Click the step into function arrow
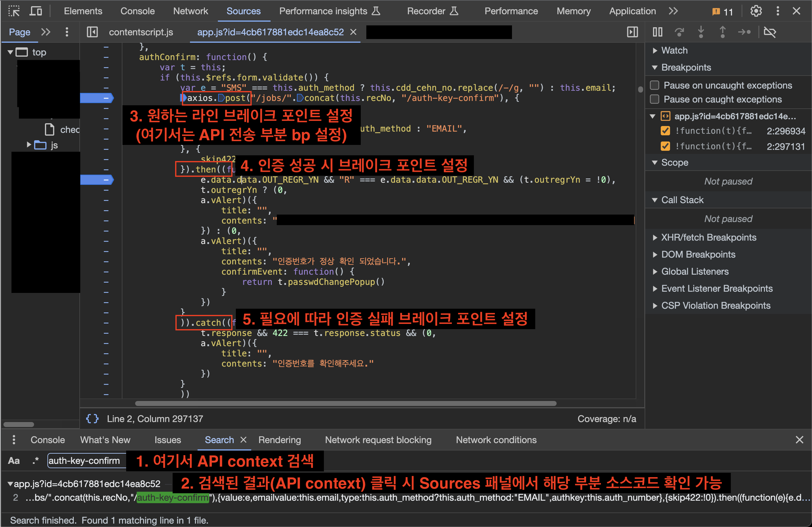Screen dimensions: 812x527 700,32
